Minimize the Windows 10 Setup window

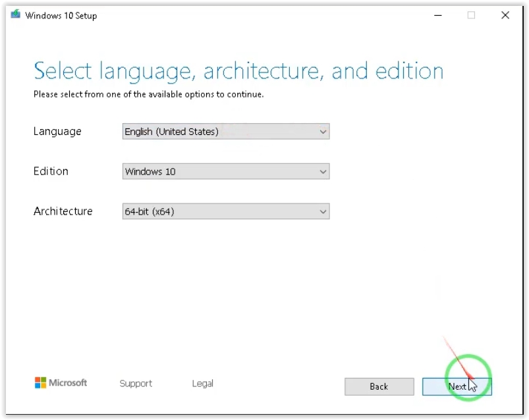438,15
